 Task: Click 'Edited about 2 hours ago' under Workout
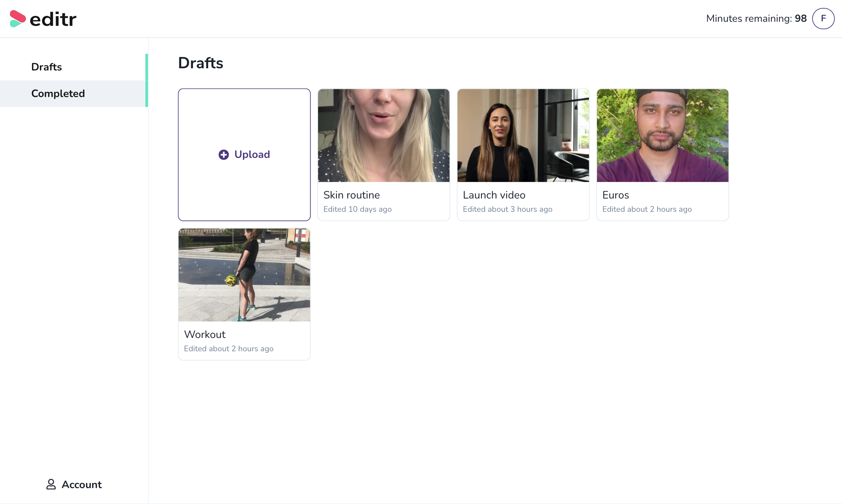[x=228, y=349]
